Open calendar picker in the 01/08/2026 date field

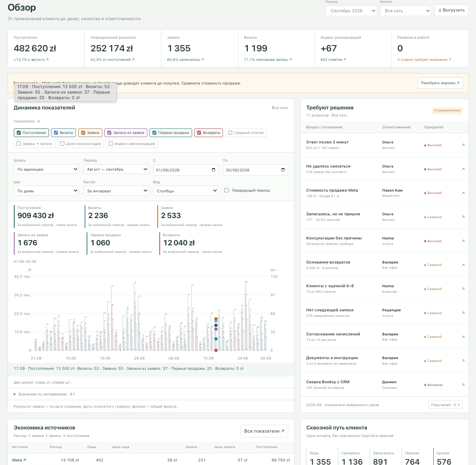pyautogui.click(x=213, y=170)
